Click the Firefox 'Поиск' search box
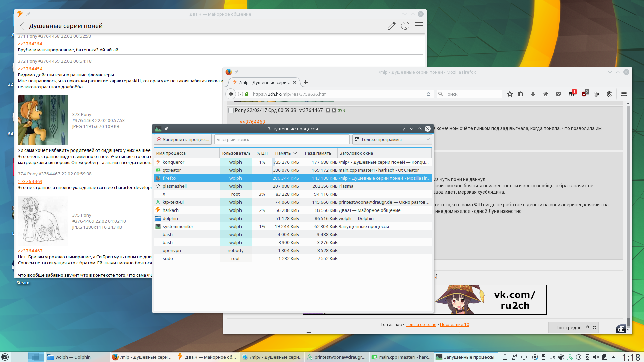 (x=470, y=94)
